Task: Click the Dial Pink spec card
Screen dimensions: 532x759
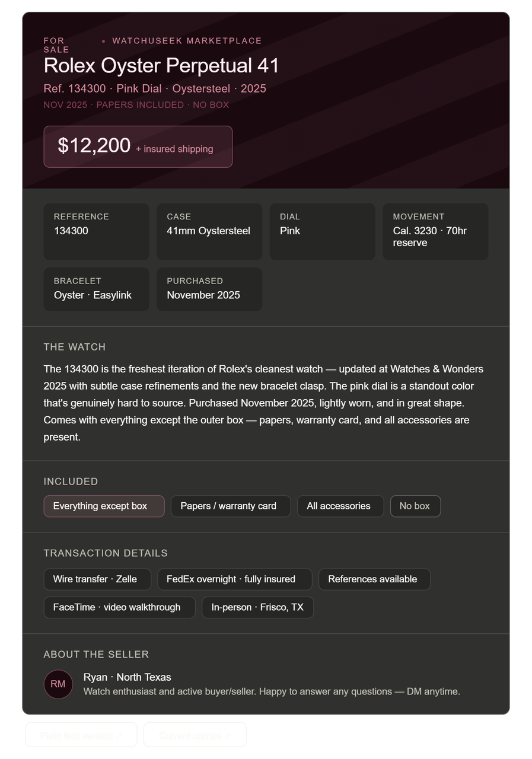Action: [322, 232]
